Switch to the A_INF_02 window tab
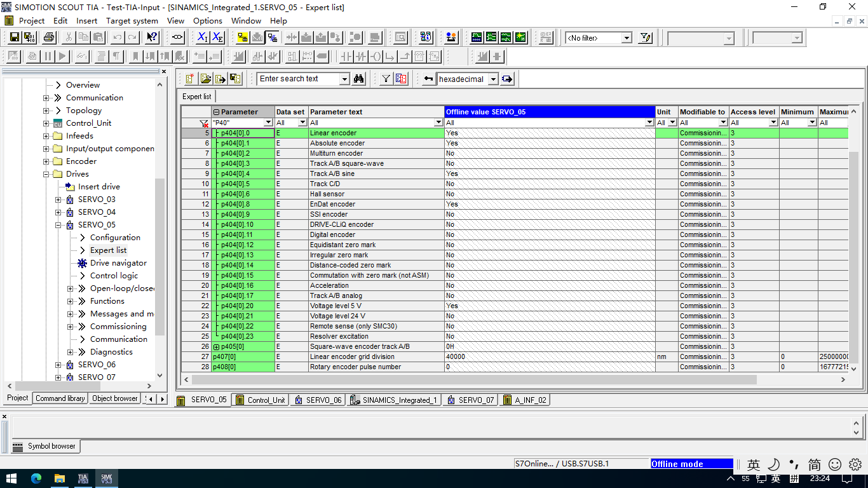Image resolution: width=868 pixels, height=488 pixels. [525, 400]
